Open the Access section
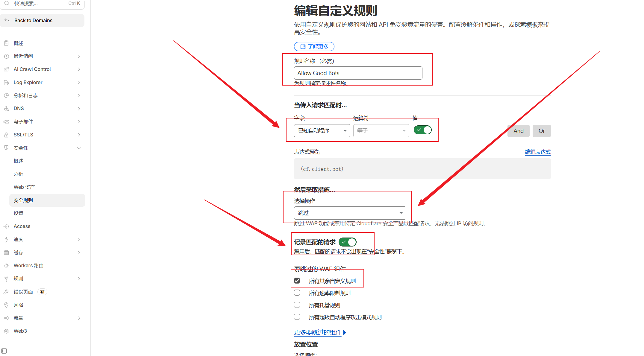644x356 pixels. [22, 226]
